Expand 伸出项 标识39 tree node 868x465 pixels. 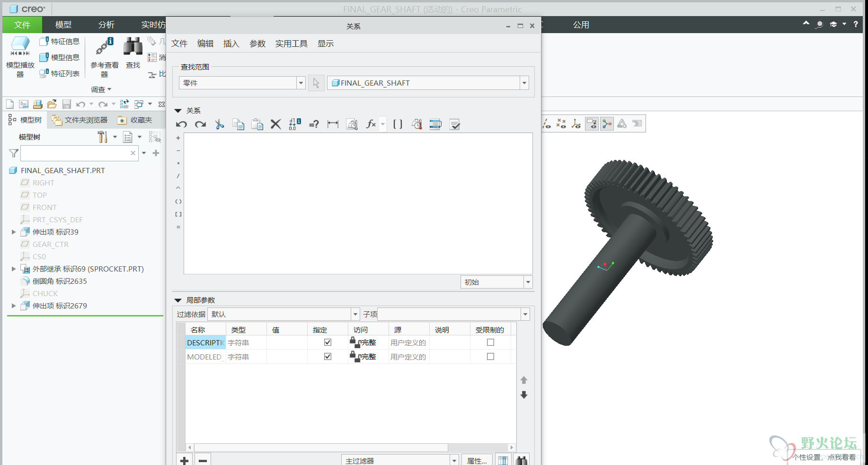click(14, 232)
